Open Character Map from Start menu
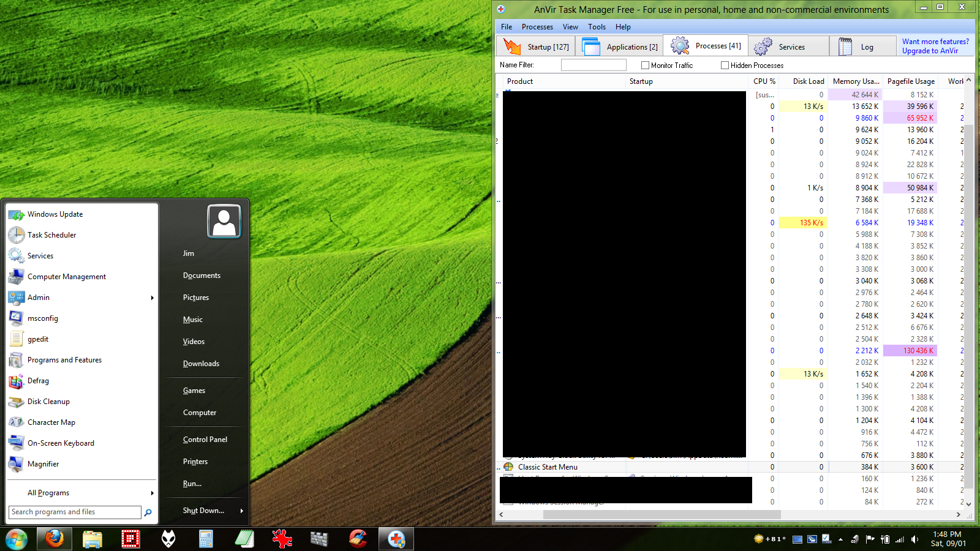 pyautogui.click(x=82, y=422)
